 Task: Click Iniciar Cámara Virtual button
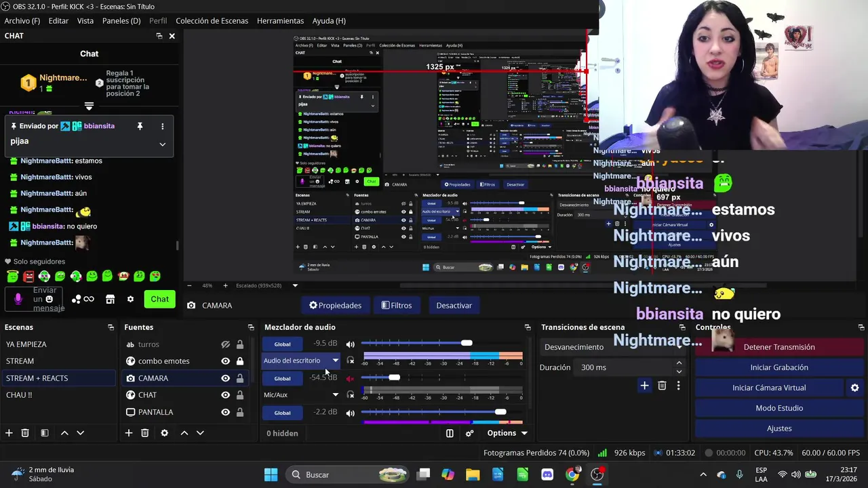(769, 388)
